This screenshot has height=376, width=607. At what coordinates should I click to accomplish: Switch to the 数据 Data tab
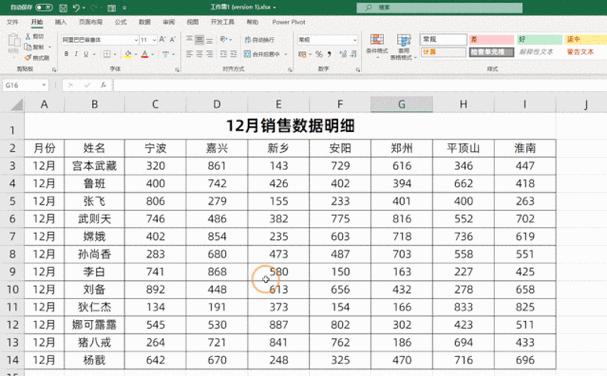144,22
